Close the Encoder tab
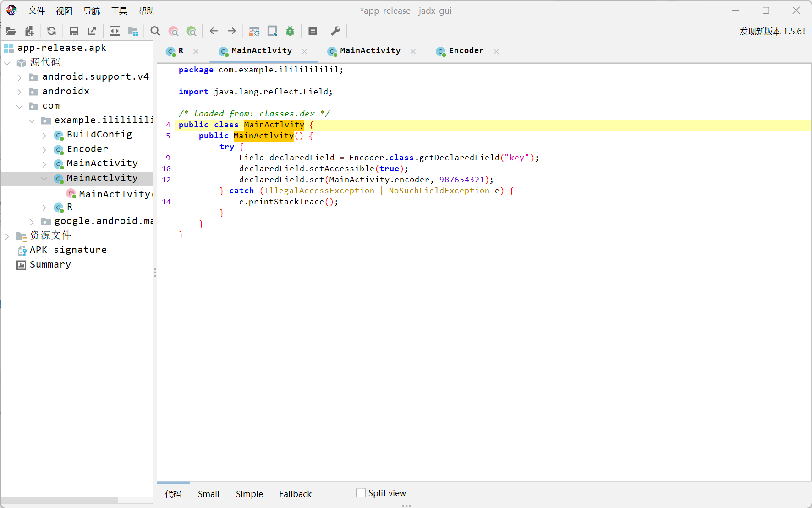The width and height of the screenshot is (812, 508). 496,51
